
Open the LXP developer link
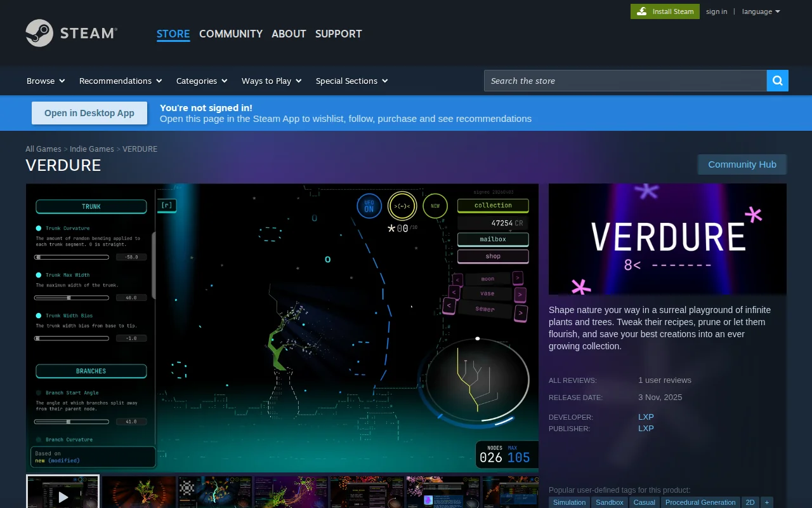[x=646, y=417]
